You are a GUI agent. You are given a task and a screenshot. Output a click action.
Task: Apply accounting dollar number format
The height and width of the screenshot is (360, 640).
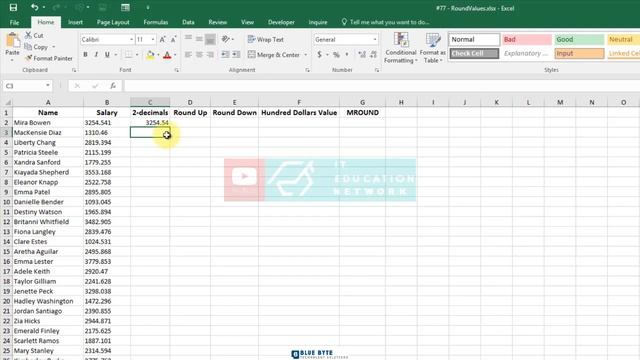pyautogui.click(x=319, y=55)
